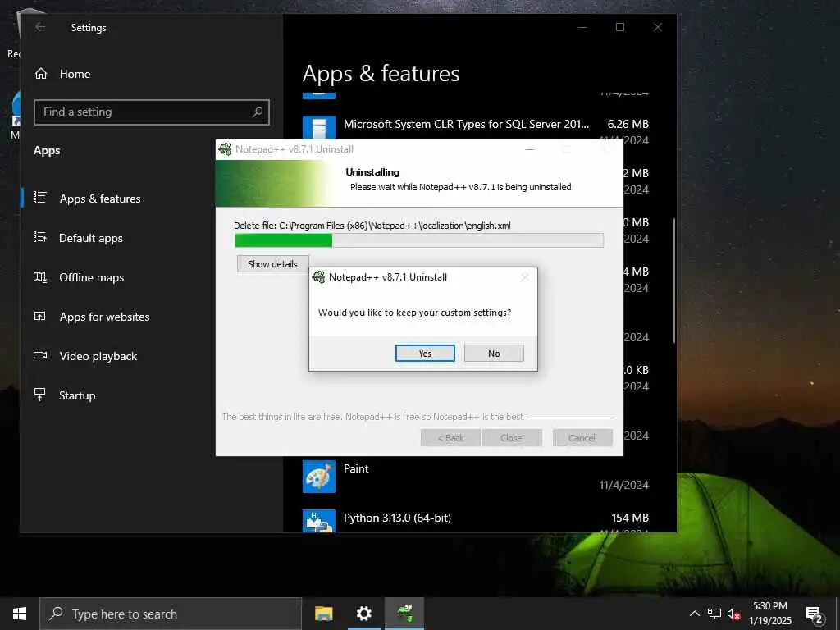Click the Default apps icon
This screenshot has height=630, width=840.
(40, 237)
